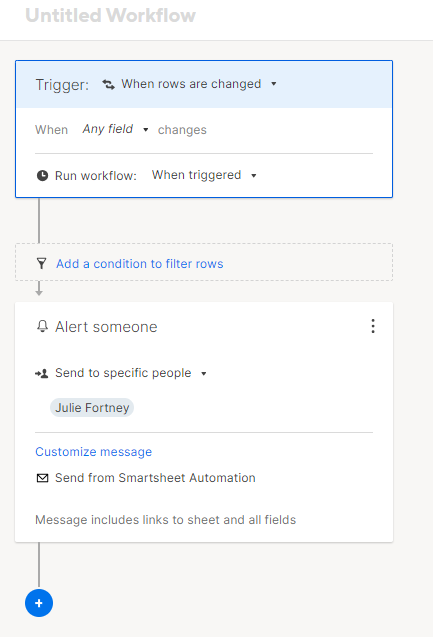This screenshot has height=637, width=433.
Task: Click the envelope icon near Send from
Action: (x=42, y=478)
